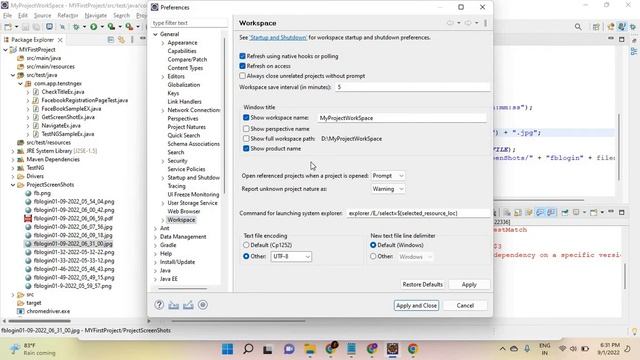The image size is (640, 360).
Task: Select Other line delimiter radio button
Action: pyautogui.click(x=373, y=256)
